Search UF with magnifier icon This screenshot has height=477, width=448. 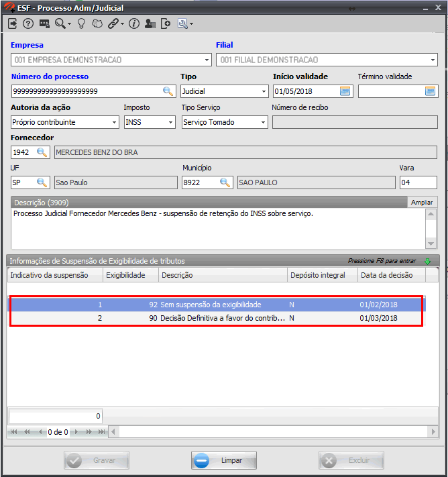coord(42,182)
